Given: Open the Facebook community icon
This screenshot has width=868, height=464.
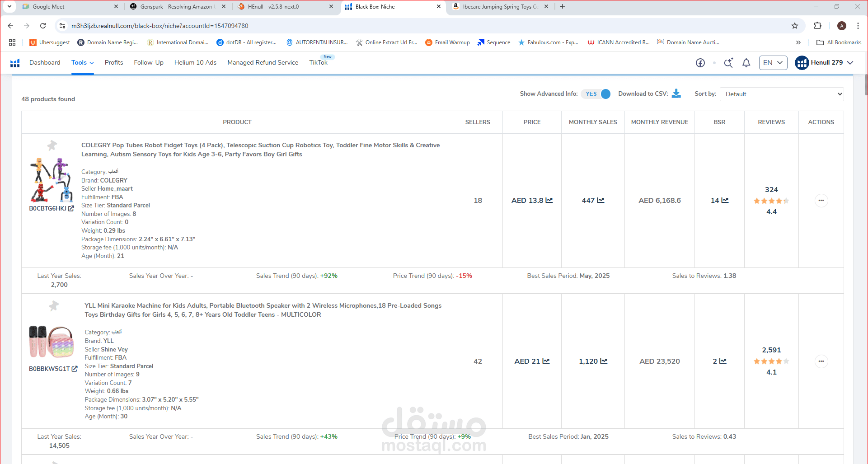Looking at the screenshot, I should [700, 63].
